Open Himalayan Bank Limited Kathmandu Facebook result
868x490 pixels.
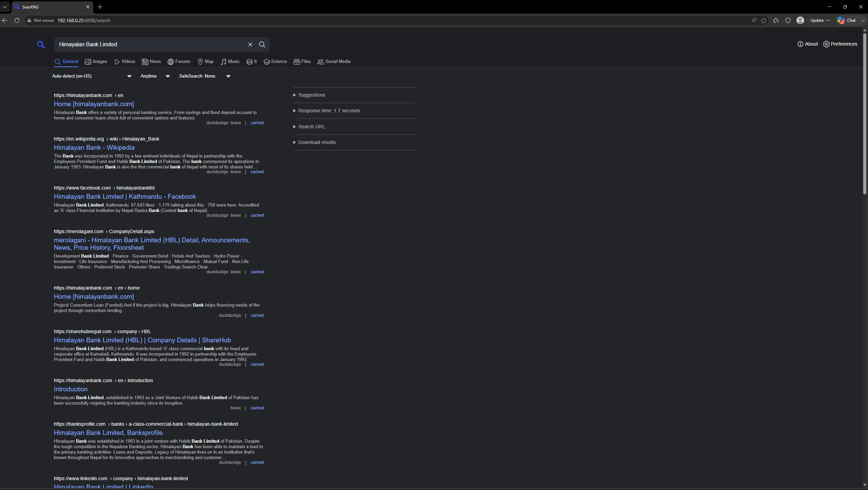(125, 197)
